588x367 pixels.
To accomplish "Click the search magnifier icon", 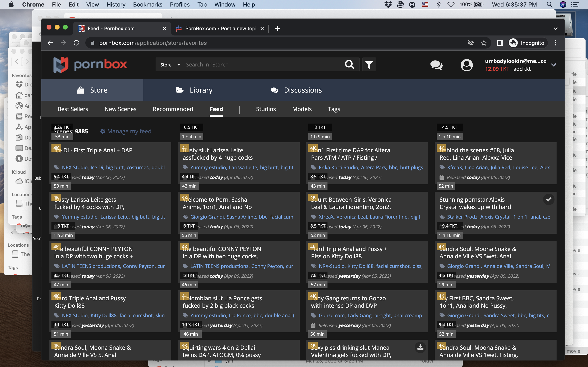I will (349, 65).
